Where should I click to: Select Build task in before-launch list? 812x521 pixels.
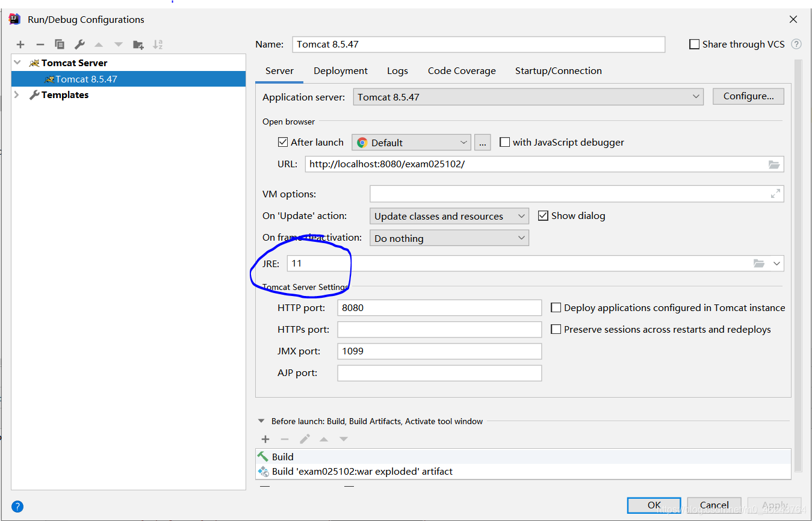[523, 457]
